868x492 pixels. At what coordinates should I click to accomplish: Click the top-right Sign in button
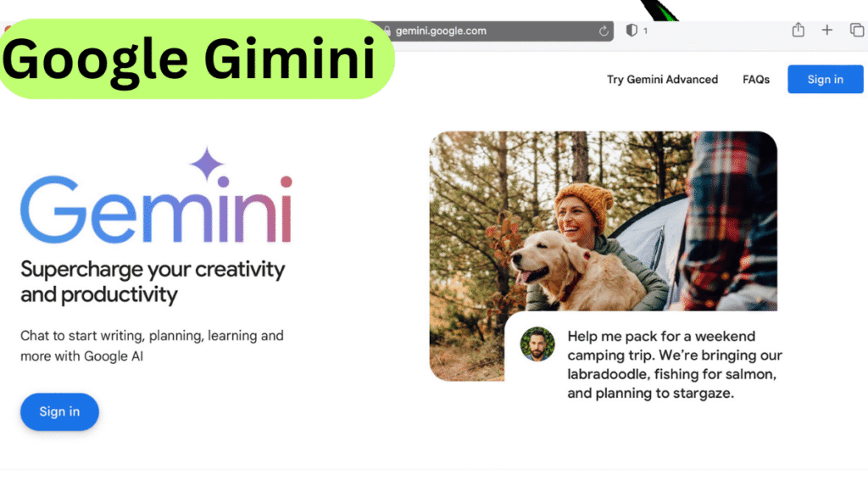pyautogui.click(x=825, y=79)
